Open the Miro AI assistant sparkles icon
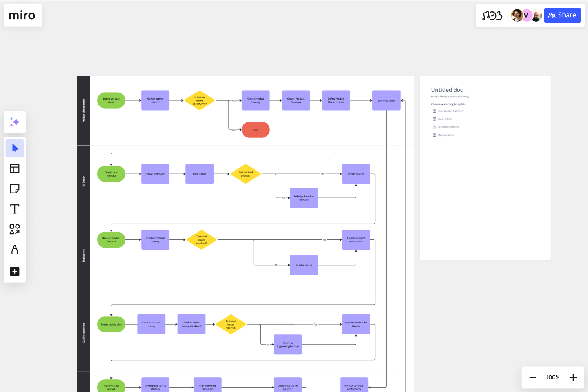The image size is (588, 392). point(15,122)
